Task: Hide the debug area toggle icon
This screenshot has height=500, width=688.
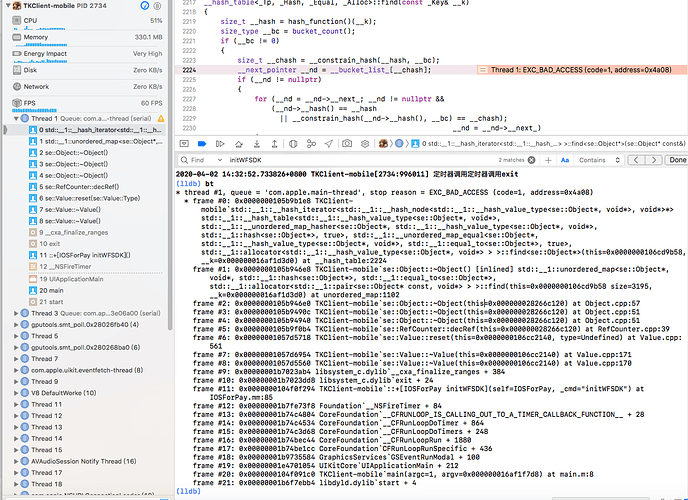Action: tap(184, 143)
